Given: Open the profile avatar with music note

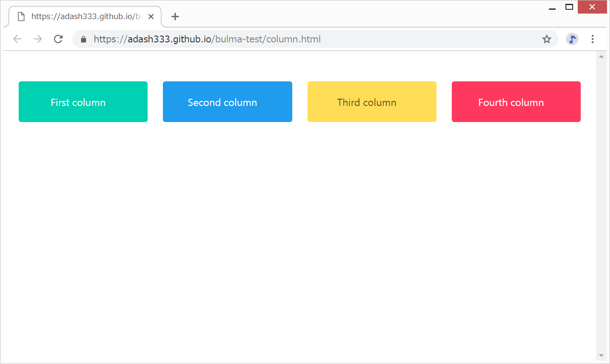Looking at the screenshot, I should [572, 39].
